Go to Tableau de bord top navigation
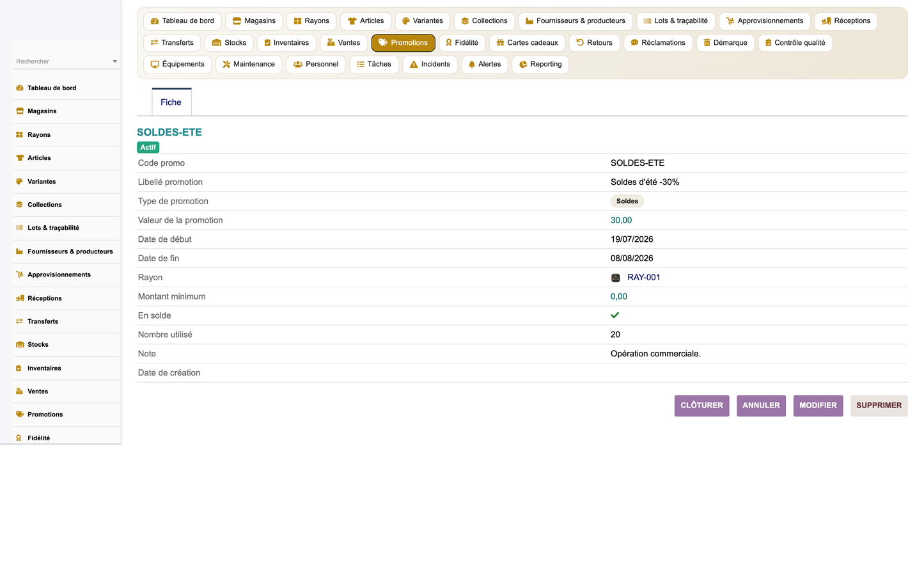 pyautogui.click(x=182, y=21)
